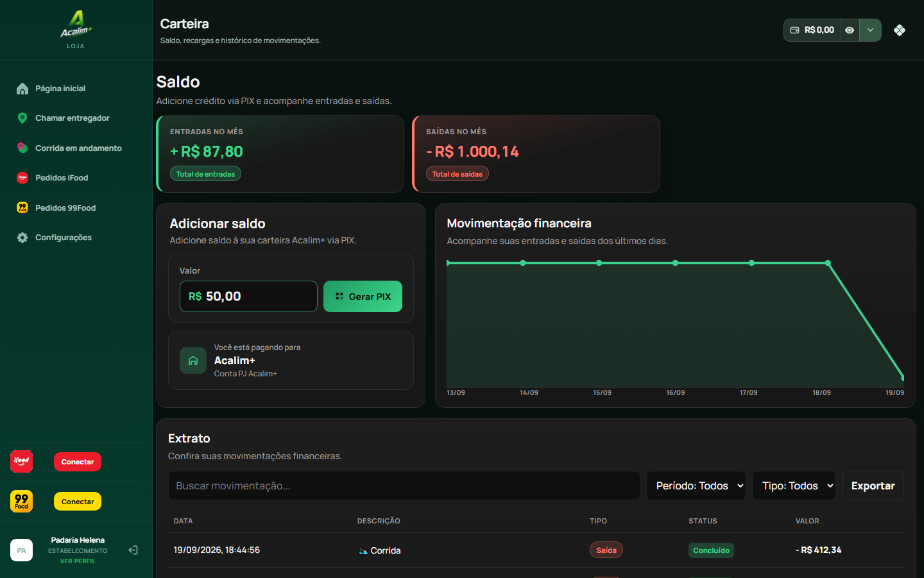
Task: Click the PA profile avatar
Action: pyautogui.click(x=22, y=550)
